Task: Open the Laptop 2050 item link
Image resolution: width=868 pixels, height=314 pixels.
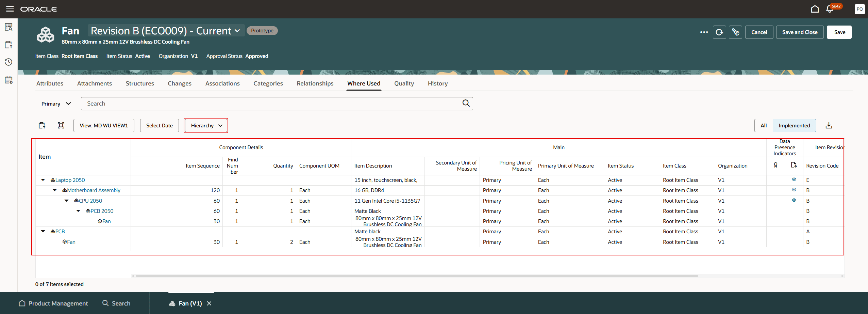Action: click(x=70, y=180)
